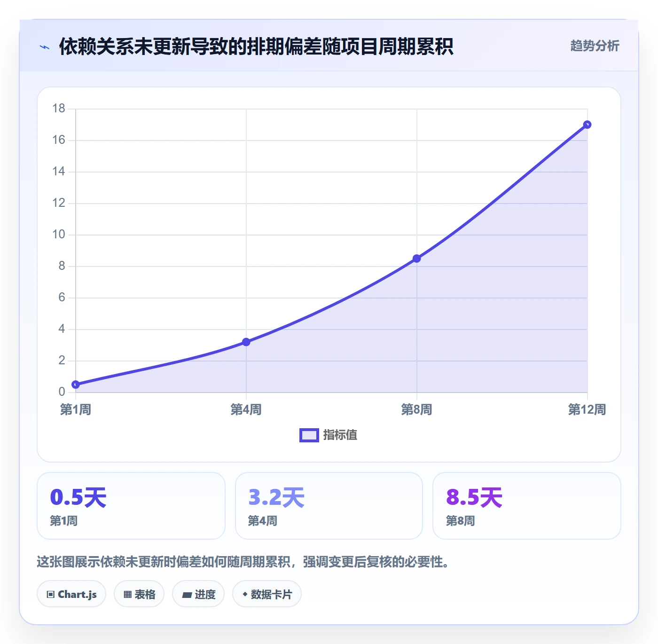Click the 数据卡片 tag chip
Screen dimensions: 658x644
(267, 594)
